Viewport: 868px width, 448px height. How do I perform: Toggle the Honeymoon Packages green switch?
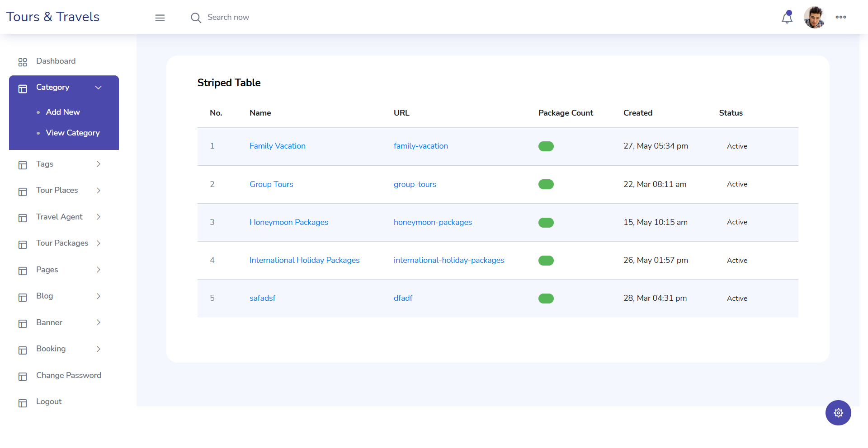coord(546,223)
